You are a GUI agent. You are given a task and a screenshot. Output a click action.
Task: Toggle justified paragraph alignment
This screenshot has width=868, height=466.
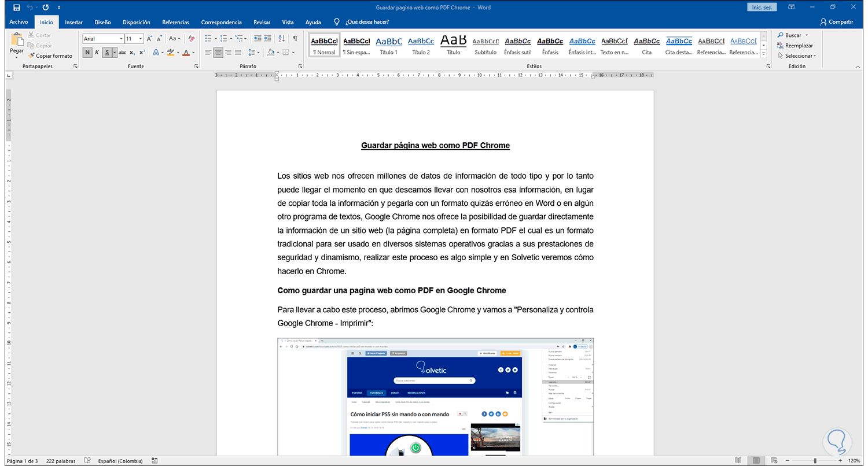point(238,53)
